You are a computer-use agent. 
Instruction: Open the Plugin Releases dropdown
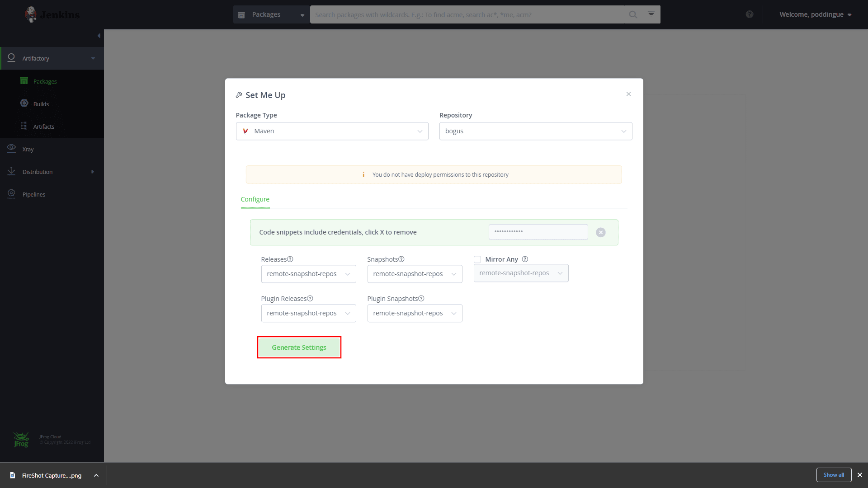tap(309, 313)
